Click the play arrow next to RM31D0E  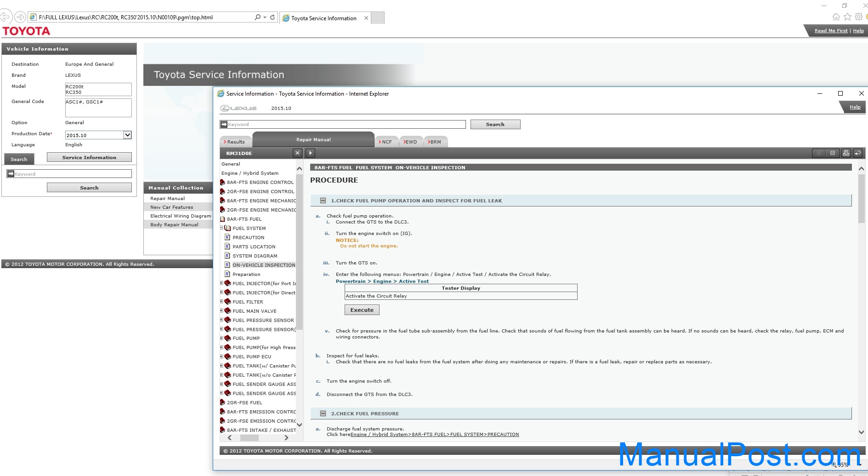point(310,153)
